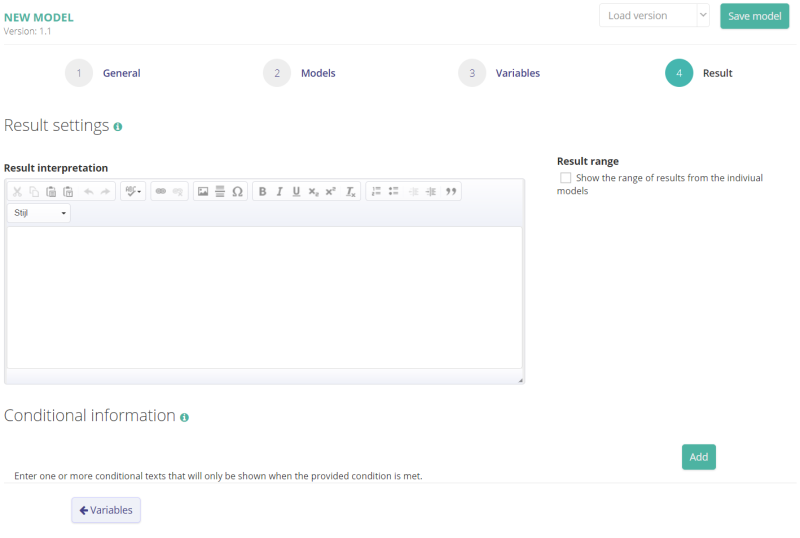Screen dimensions: 800x538
Task: Add a conditional text with Add button
Action: [x=698, y=457]
